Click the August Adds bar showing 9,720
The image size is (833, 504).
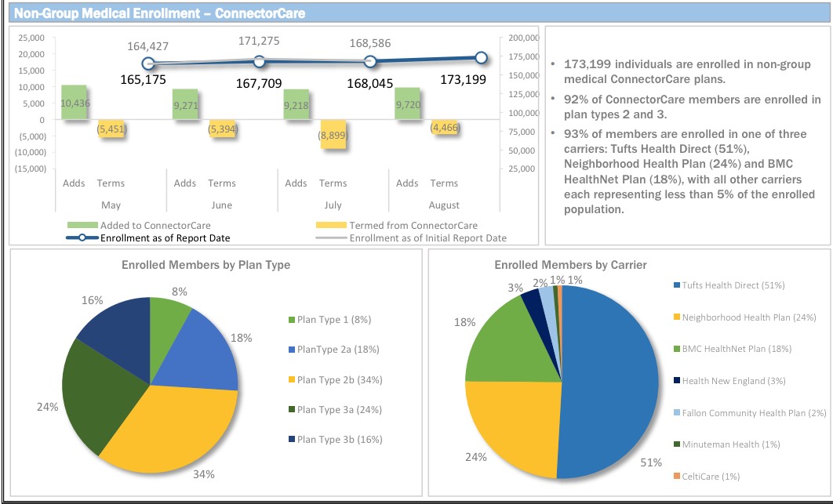[407, 103]
